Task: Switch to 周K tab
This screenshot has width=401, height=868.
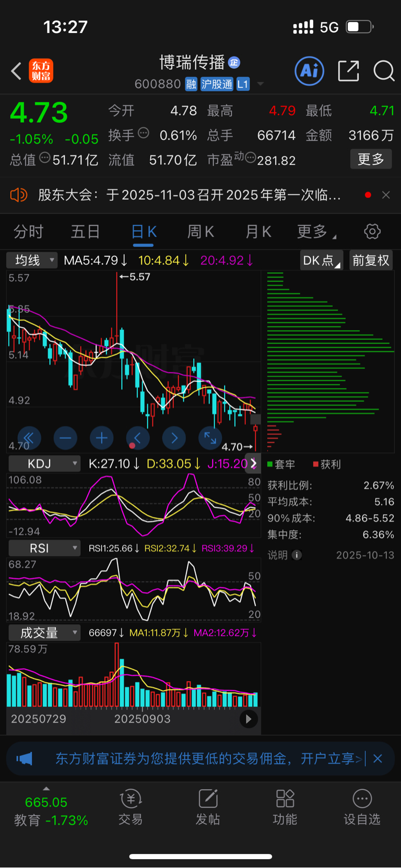Action: pyautogui.click(x=200, y=231)
